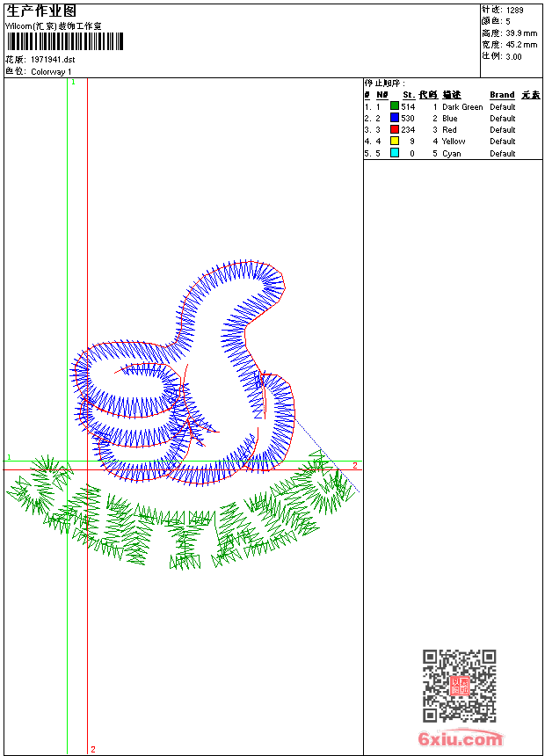Click the stitch total value 1289

point(514,11)
